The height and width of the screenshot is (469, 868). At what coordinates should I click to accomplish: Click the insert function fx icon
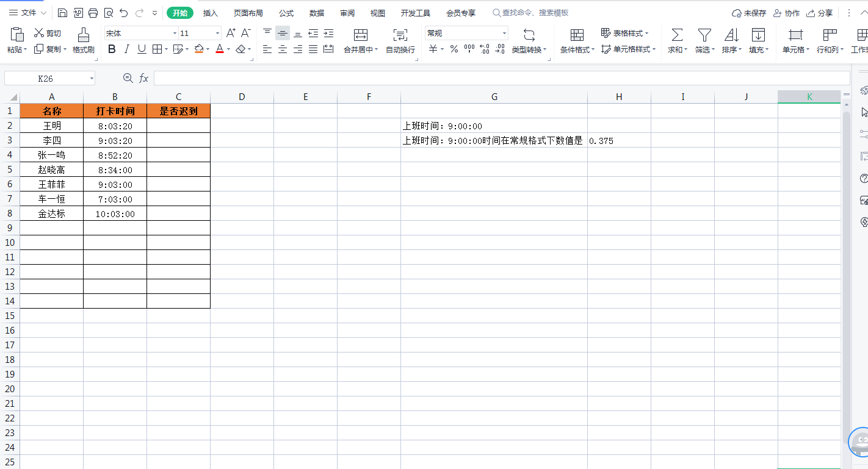coord(144,78)
